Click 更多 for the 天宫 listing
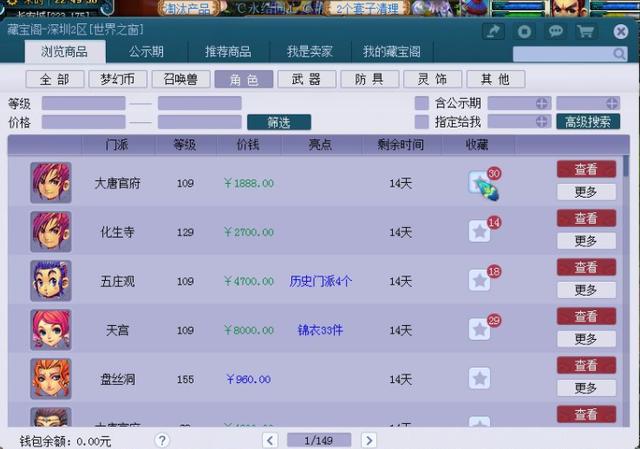 click(586, 339)
